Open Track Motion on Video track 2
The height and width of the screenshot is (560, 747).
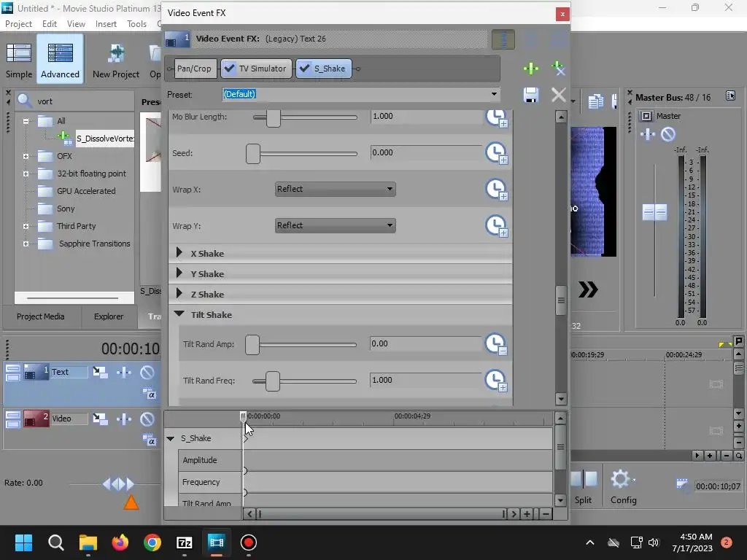[x=100, y=419]
